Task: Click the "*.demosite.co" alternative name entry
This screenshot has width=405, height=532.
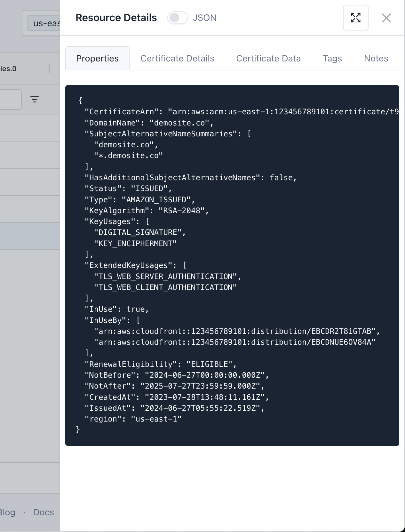Action: (128, 156)
